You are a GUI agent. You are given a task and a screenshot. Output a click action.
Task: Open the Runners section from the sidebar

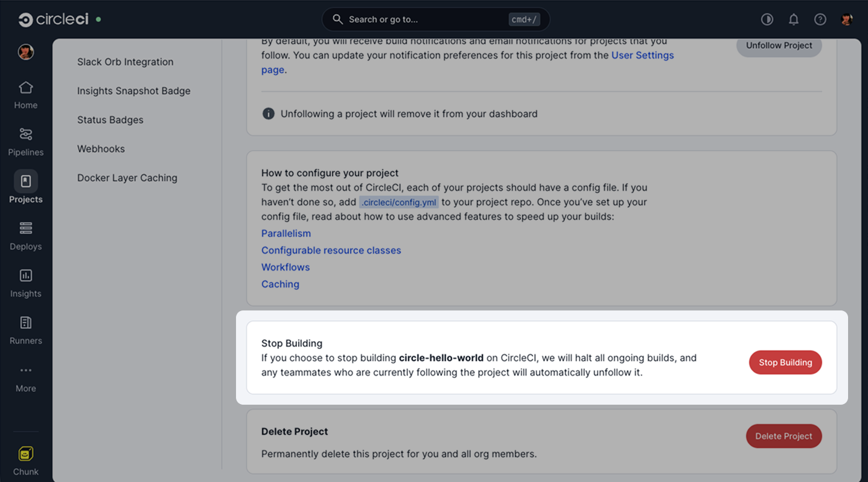[x=25, y=329]
